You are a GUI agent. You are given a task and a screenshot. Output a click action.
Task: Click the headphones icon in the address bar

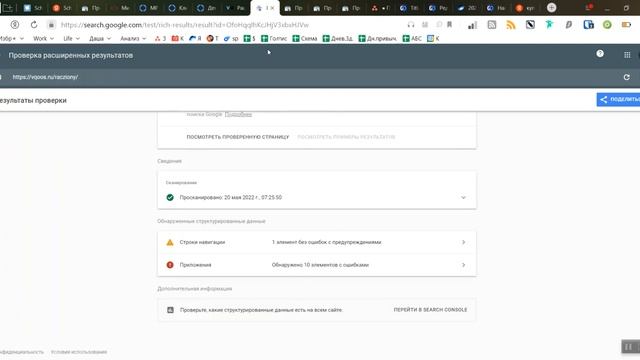pos(411,25)
